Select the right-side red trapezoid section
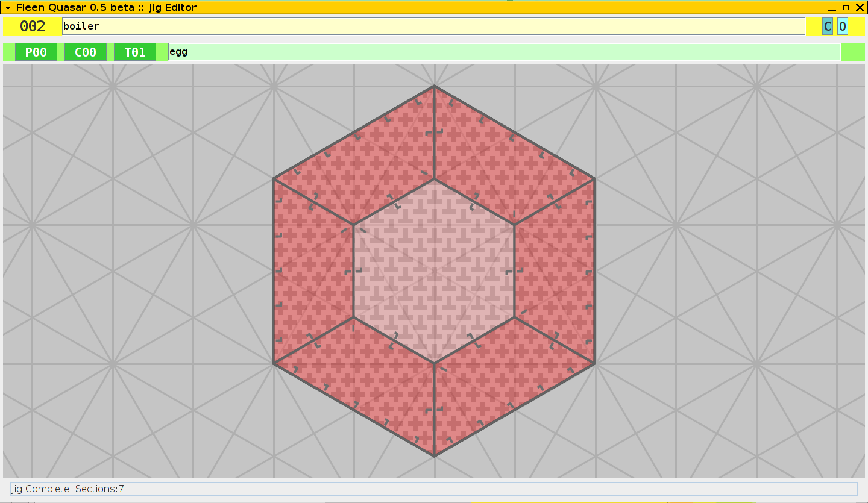Screen dimensions: 868x503 point(555,271)
